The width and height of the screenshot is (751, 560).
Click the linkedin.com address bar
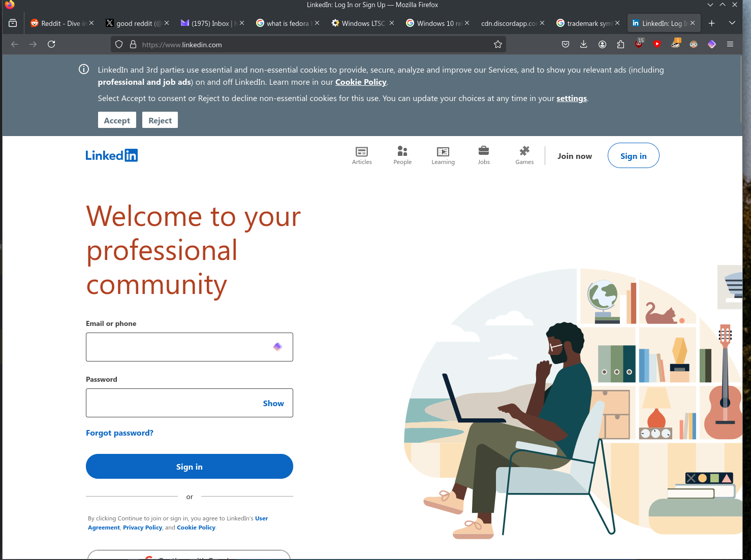tap(308, 45)
